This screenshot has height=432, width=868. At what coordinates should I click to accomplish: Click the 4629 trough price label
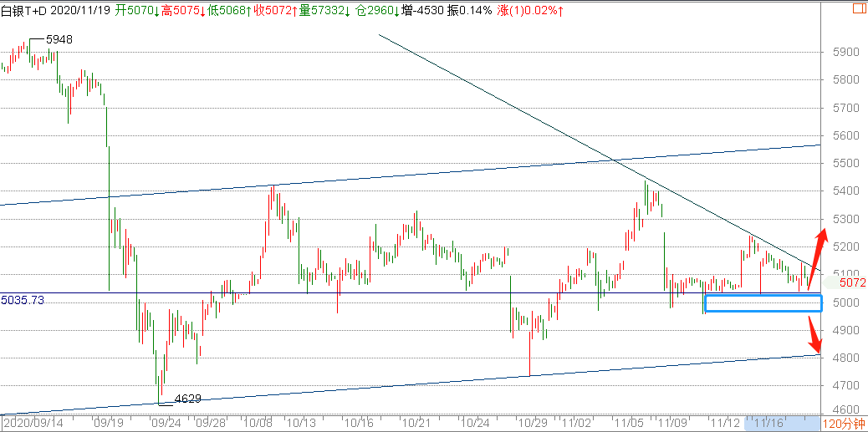[x=187, y=399]
